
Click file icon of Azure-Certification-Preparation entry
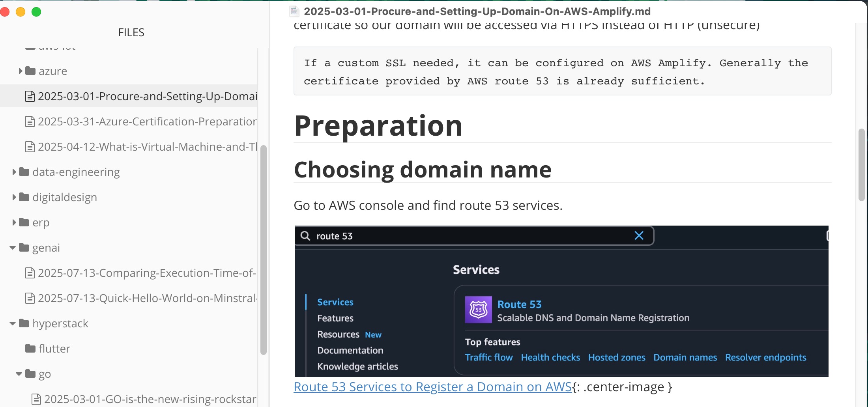point(30,121)
